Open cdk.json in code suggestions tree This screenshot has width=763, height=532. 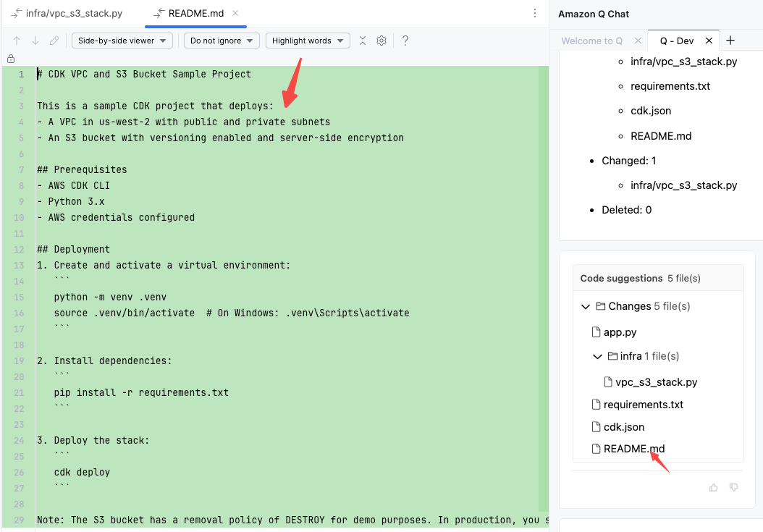pos(624,427)
